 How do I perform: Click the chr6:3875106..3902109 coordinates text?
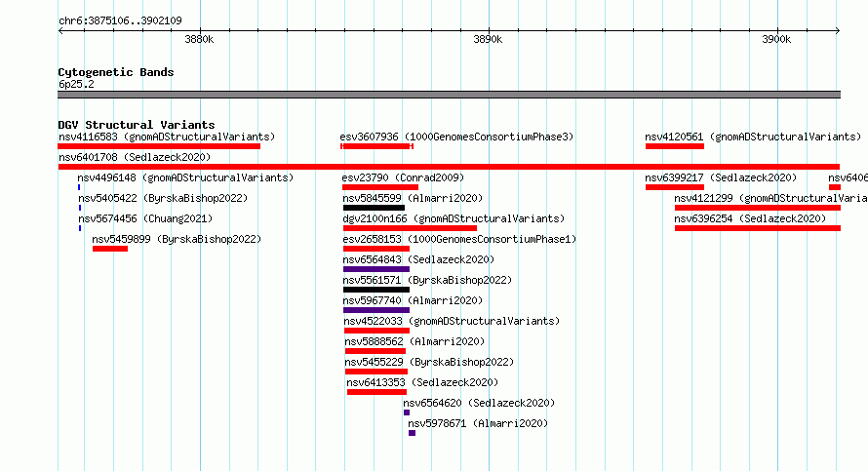point(120,20)
